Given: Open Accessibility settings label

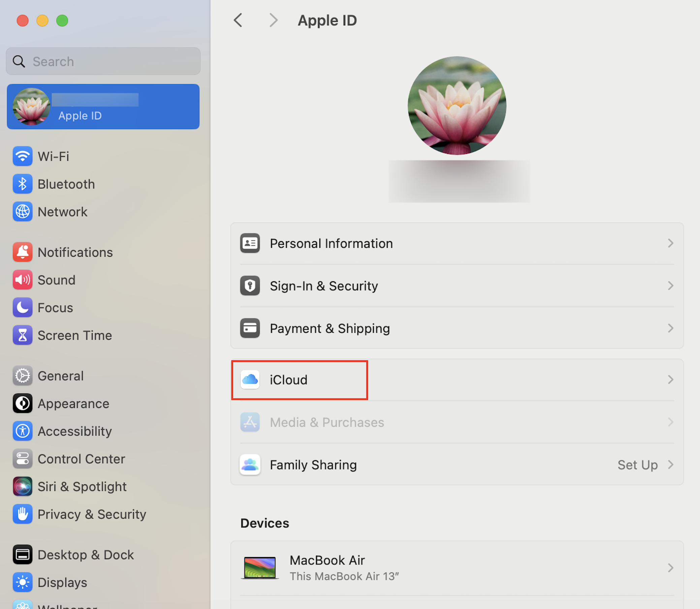Looking at the screenshot, I should pos(74,431).
